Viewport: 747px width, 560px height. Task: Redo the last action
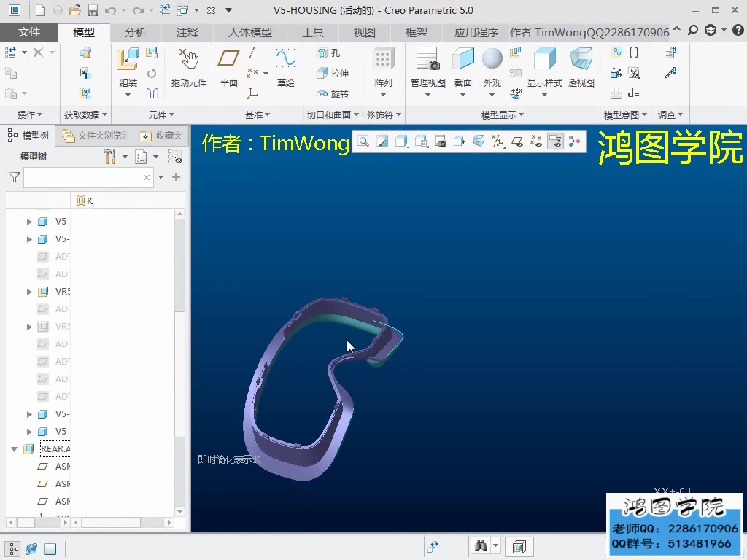[x=138, y=10]
